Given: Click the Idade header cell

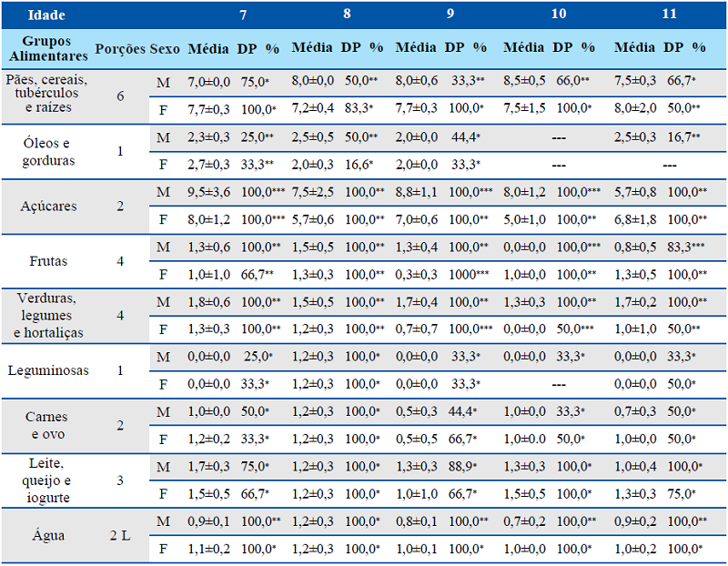Looking at the screenshot, I should [x=46, y=15].
